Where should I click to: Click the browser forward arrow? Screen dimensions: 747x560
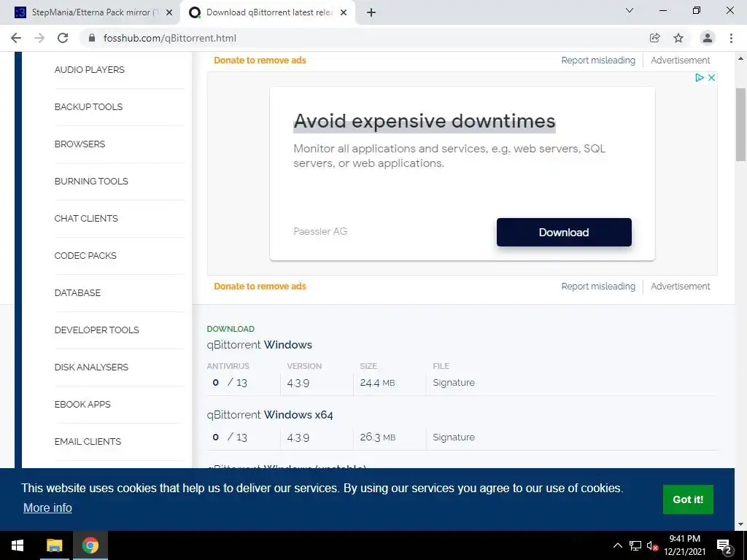tap(39, 38)
